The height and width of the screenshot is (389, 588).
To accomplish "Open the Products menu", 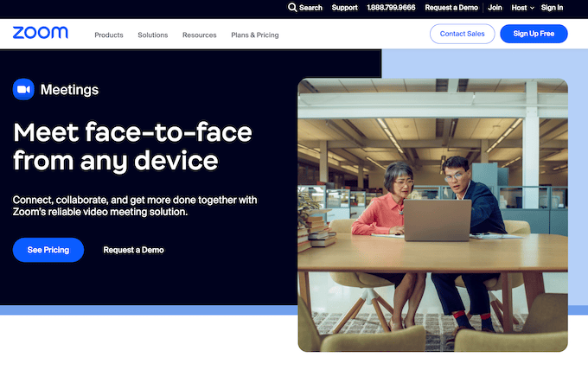I will point(109,35).
